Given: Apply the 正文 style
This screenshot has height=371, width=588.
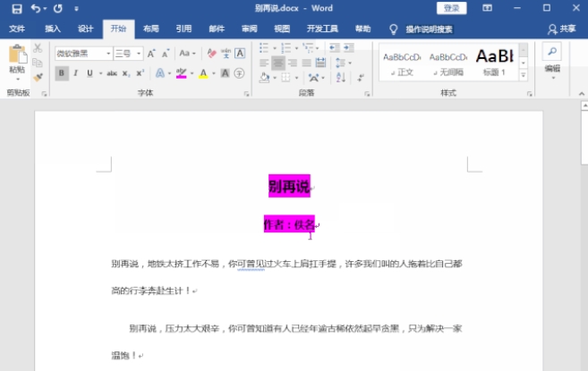Looking at the screenshot, I should click(402, 63).
